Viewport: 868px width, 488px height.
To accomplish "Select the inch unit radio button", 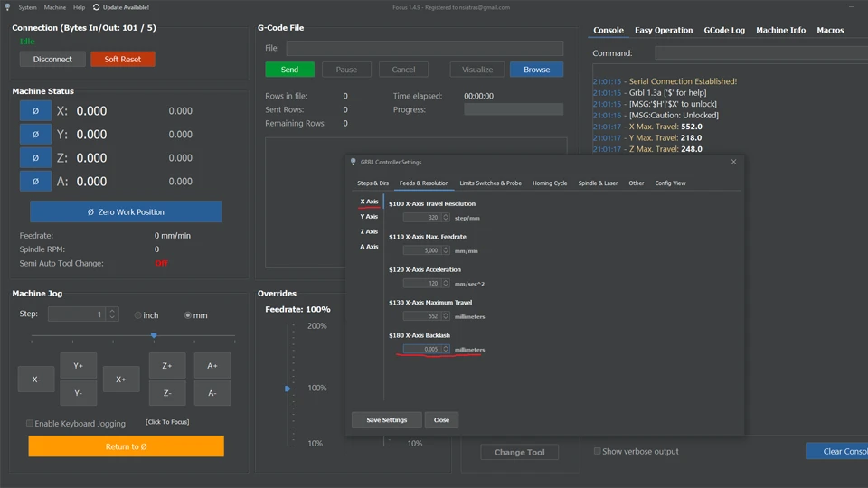I will pyautogui.click(x=138, y=315).
